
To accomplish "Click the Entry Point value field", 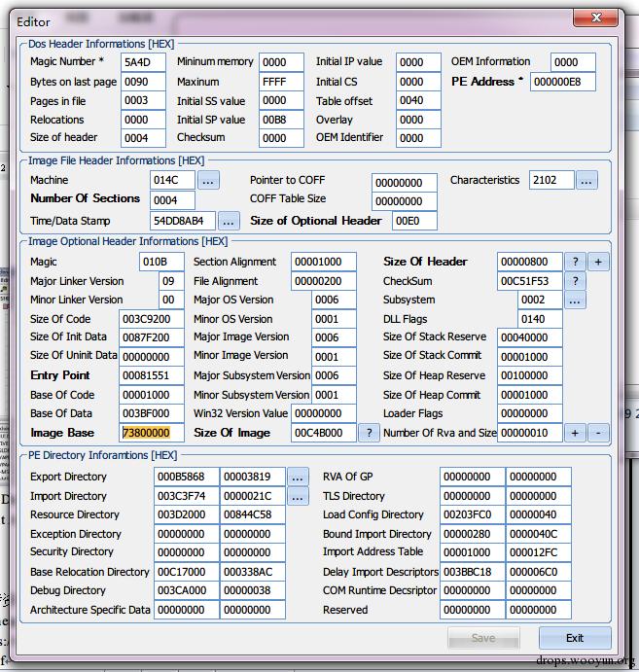I will pos(152,375).
